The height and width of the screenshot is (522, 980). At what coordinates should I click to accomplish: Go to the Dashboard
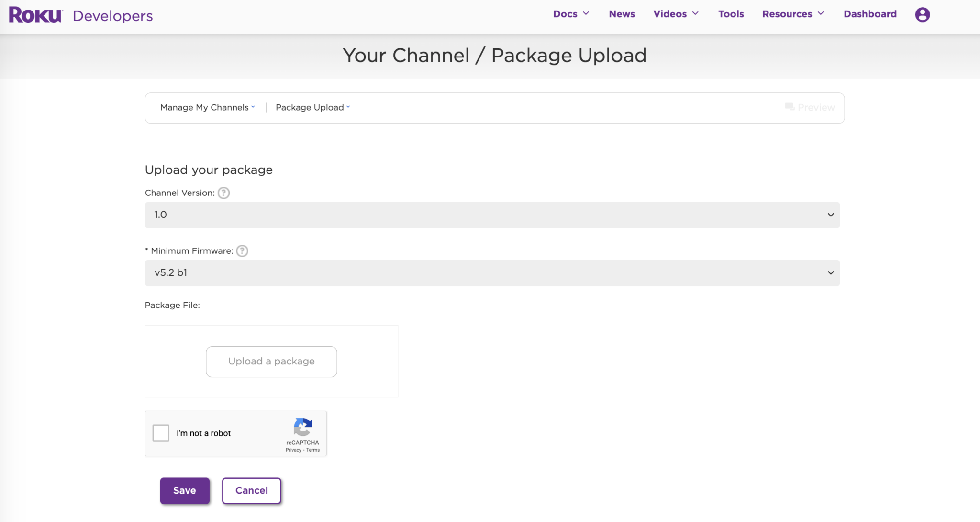pos(869,14)
